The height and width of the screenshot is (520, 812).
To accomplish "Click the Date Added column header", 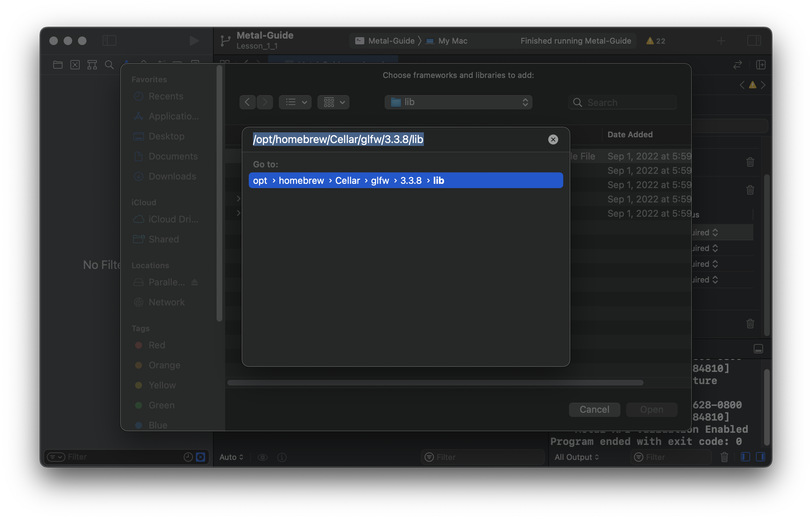I will point(630,134).
